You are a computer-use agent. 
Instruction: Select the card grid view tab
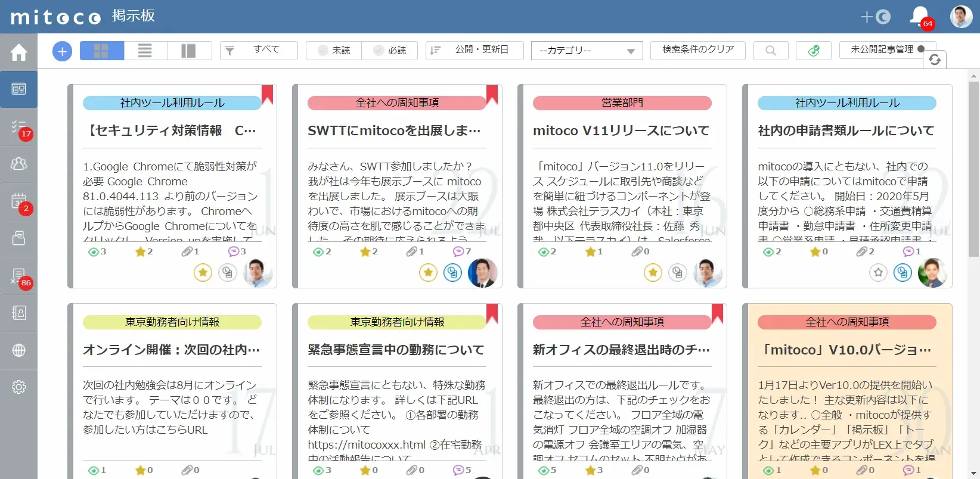(x=101, y=51)
